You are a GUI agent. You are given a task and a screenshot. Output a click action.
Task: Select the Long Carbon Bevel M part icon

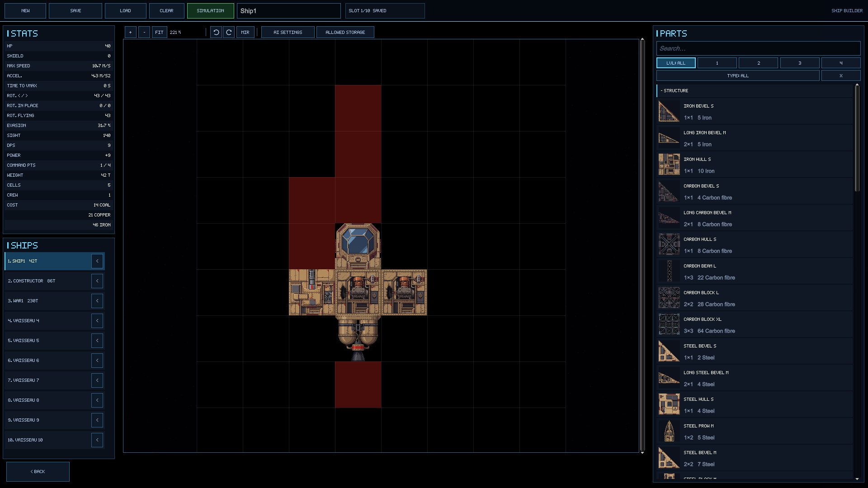[x=669, y=218]
